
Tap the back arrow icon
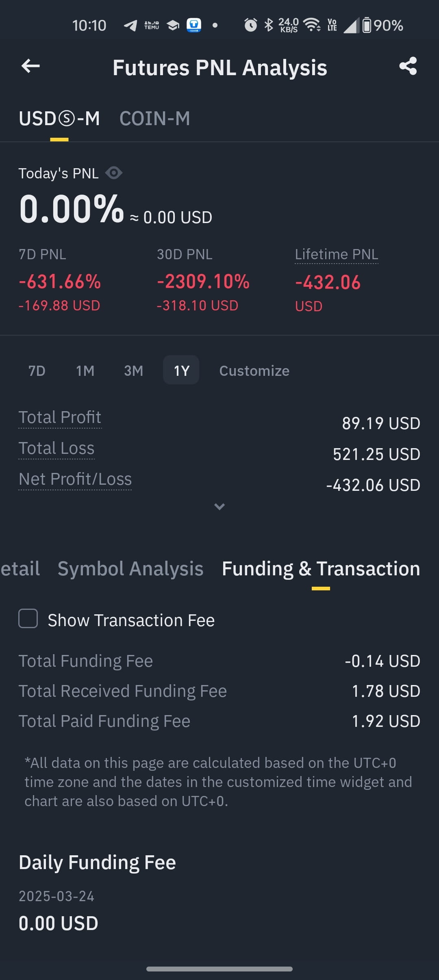30,66
